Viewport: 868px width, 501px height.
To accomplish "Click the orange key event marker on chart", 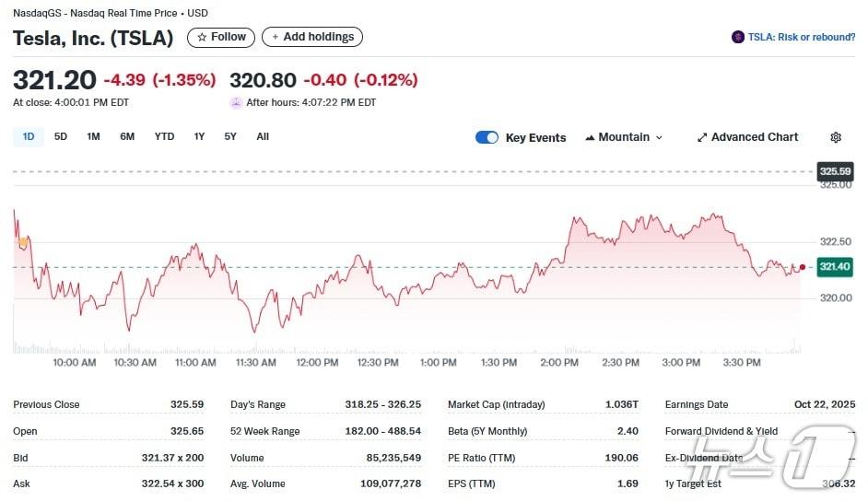I will 23,242.
